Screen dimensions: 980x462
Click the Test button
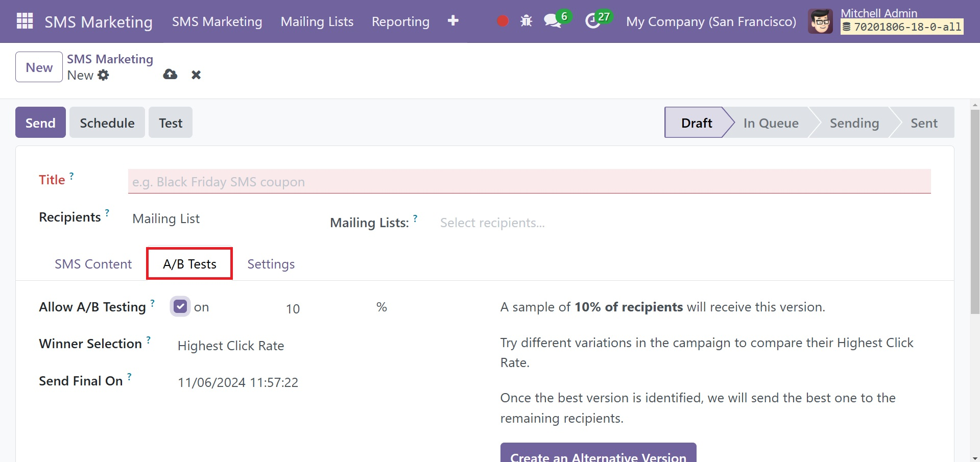171,123
